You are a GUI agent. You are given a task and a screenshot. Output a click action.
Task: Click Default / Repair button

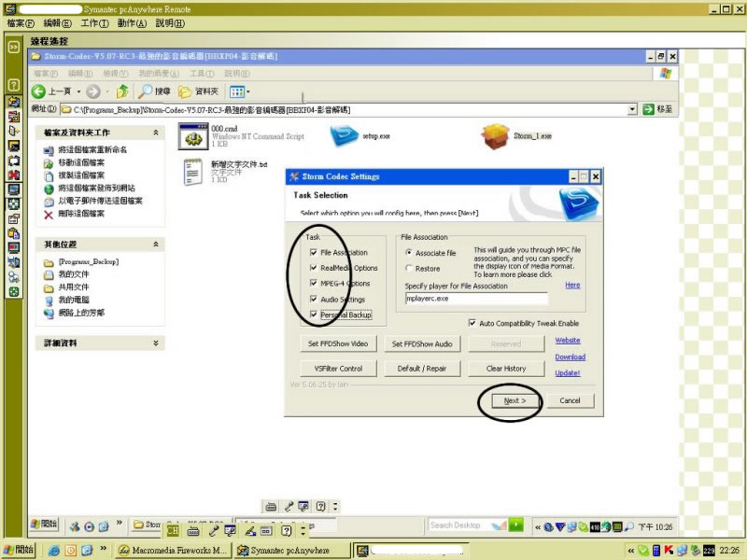tap(422, 369)
